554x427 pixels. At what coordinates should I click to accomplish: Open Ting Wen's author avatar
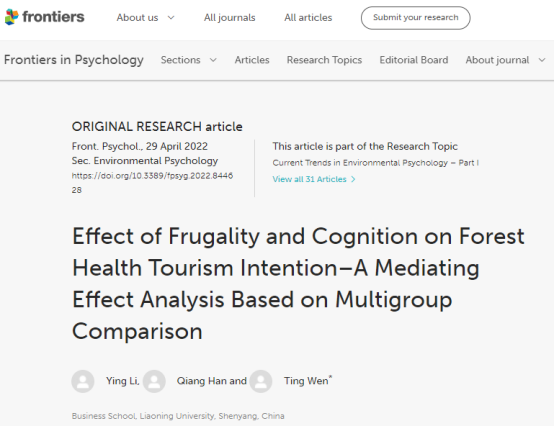coord(261,381)
